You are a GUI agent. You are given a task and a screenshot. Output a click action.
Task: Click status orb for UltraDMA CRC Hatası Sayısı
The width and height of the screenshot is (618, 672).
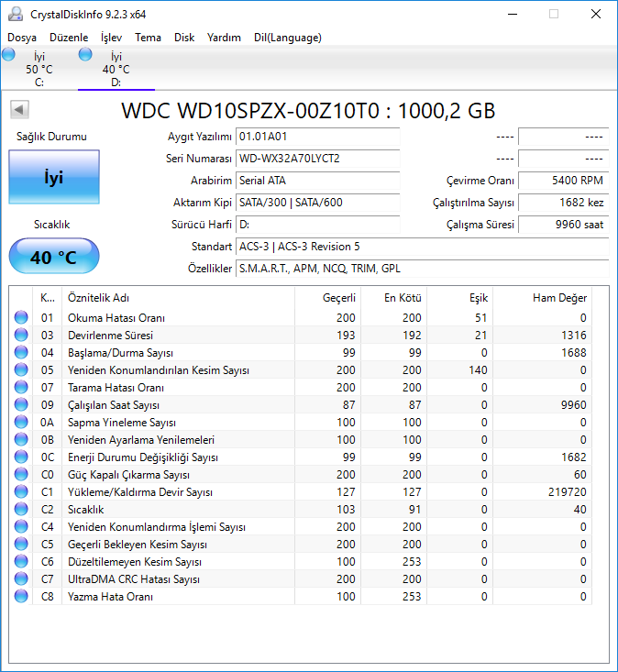point(21,579)
